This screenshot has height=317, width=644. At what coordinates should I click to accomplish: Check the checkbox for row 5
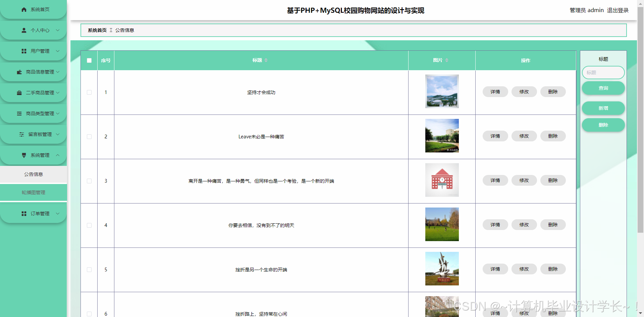[x=89, y=270]
